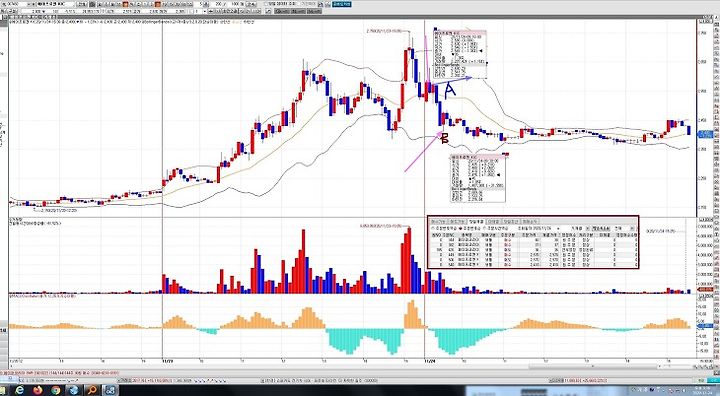Image resolution: width=720 pixels, height=396 pixels.
Task: Click the 11/23 date label on the time axis
Action: 168,362
